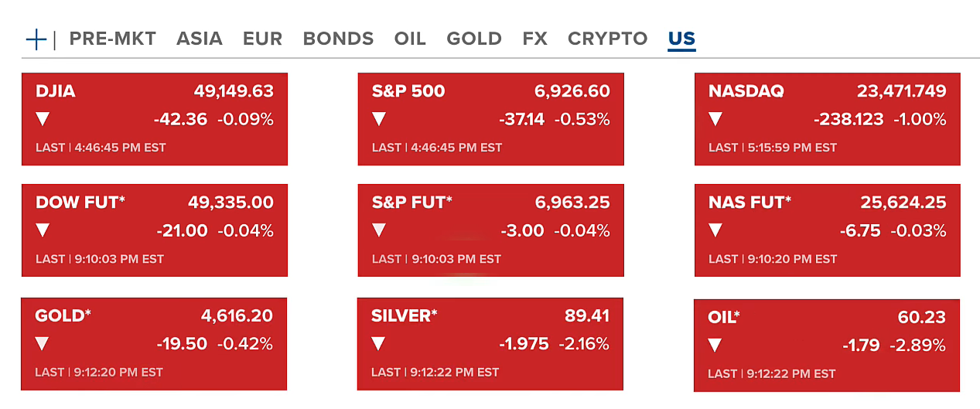Show the BONDS tab

click(338, 39)
